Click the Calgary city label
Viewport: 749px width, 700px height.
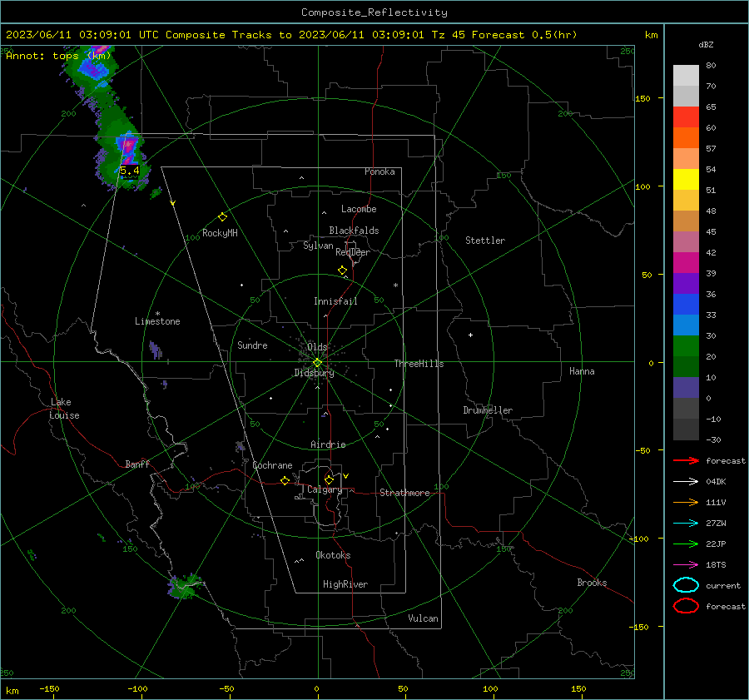[325, 489]
